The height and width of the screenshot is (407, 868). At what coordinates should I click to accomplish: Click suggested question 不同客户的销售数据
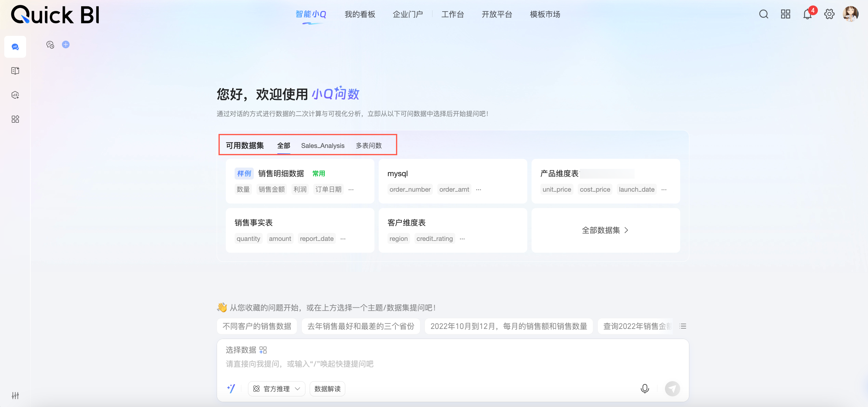point(257,326)
